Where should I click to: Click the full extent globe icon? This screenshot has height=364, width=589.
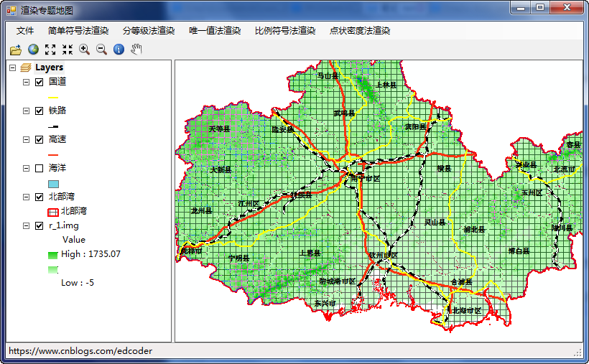click(x=33, y=50)
